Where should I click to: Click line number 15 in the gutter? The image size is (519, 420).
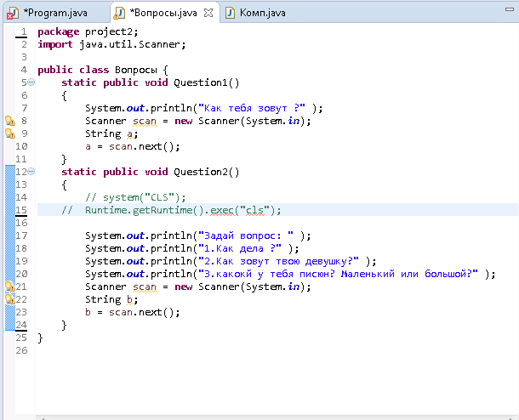click(21, 210)
